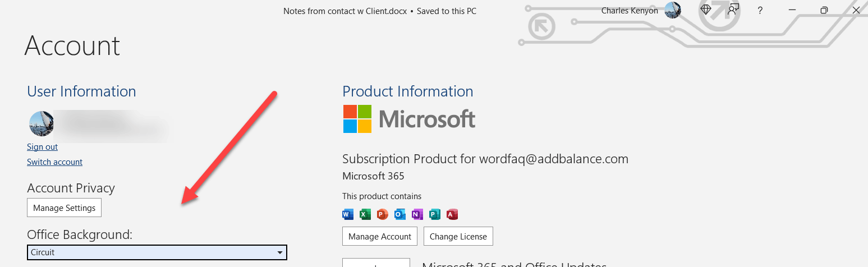Click the Microsoft logo under Product Information
This screenshot has height=267, width=868.
click(x=409, y=119)
